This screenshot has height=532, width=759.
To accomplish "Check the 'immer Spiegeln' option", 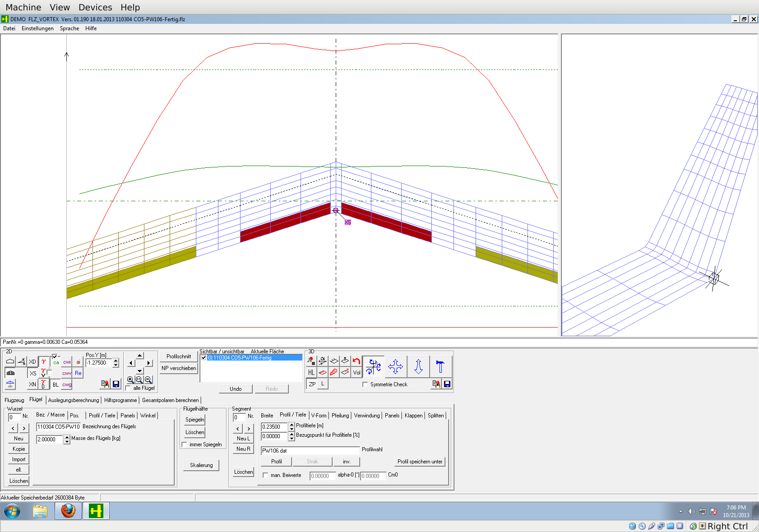I will click(x=185, y=444).
